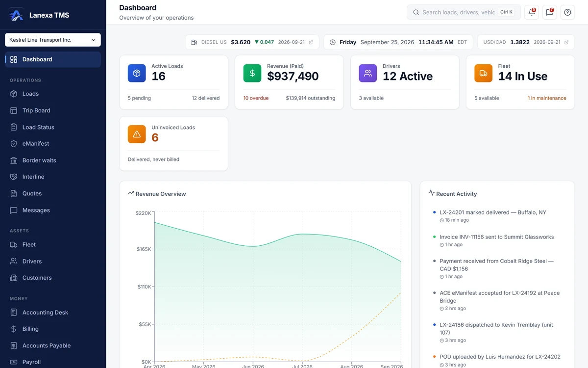Open the Drivers 12 Active card
This screenshot has width=588, height=368.
[405, 82]
